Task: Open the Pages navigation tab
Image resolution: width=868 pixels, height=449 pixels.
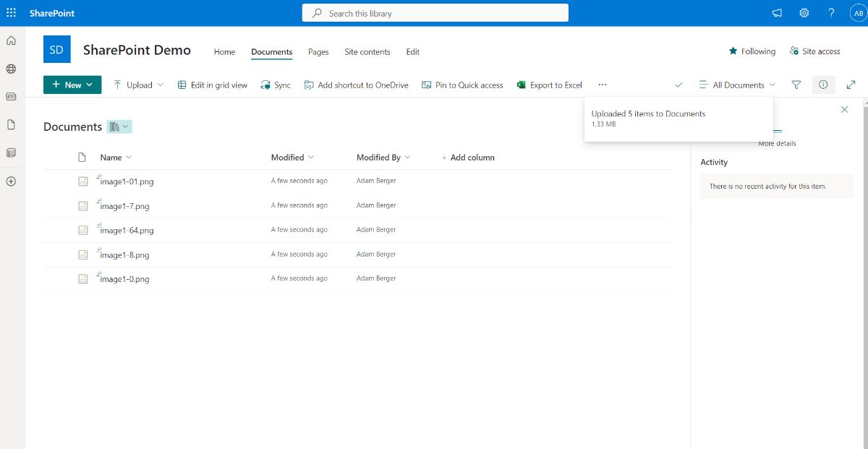Action: (x=318, y=52)
